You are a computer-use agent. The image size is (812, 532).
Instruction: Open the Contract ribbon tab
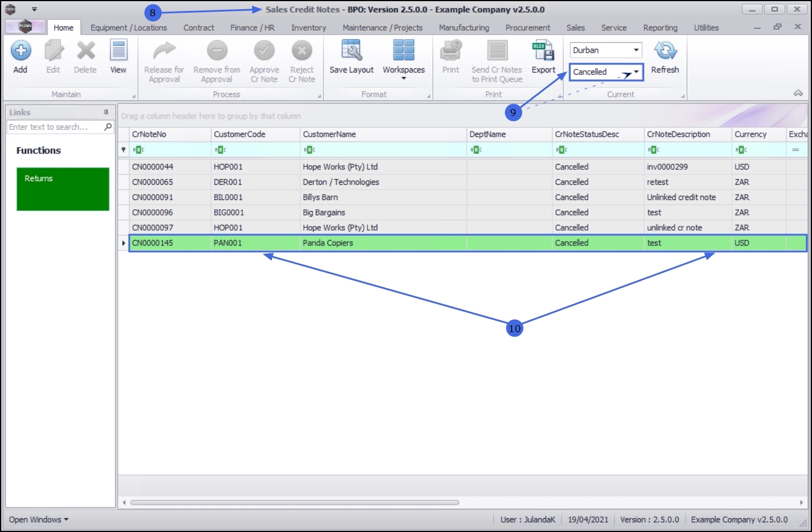click(x=199, y=28)
